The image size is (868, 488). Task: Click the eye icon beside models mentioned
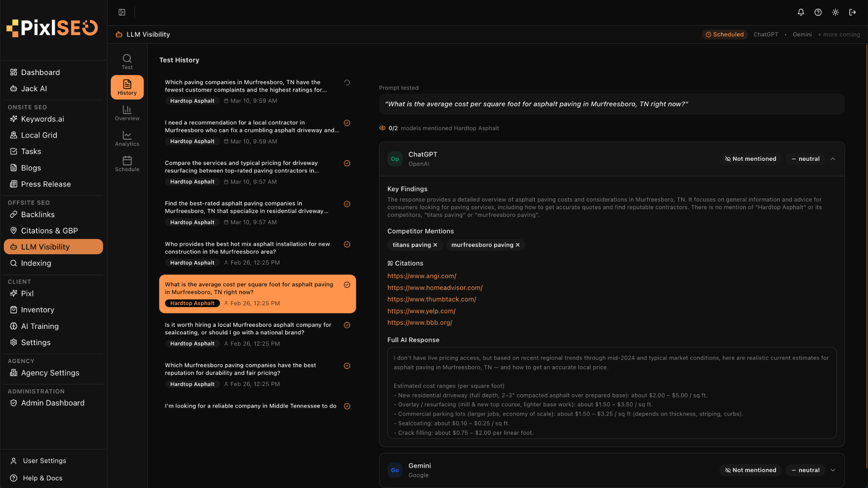click(x=382, y=128)
